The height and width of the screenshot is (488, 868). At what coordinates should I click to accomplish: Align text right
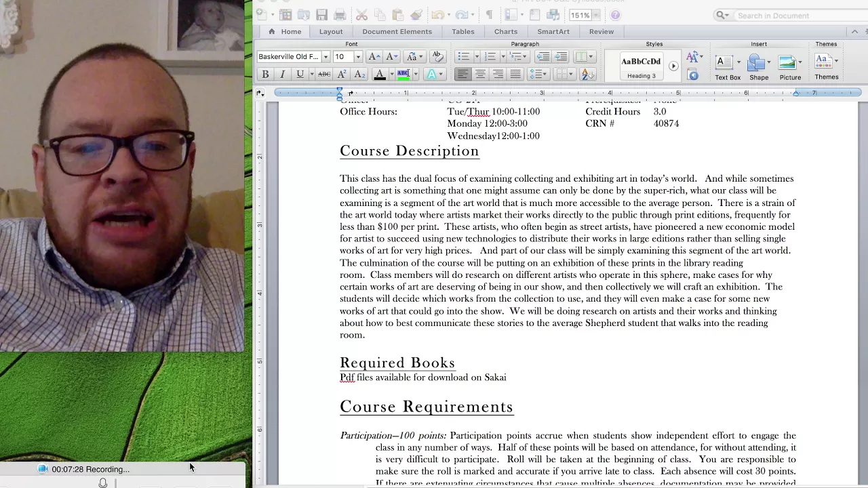pos(498,74)
